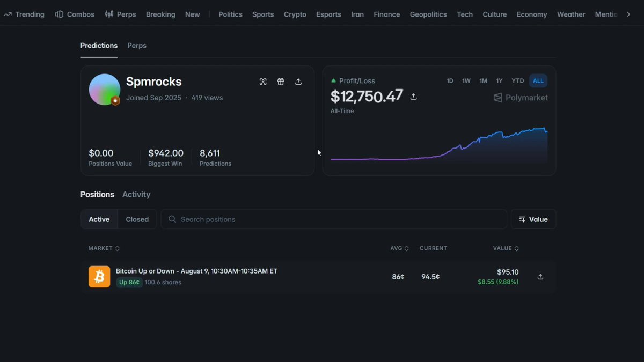Image resolution: width=644 pixels, height=362 pixels.
Task: Click the search magnifier icon
Action: 172,219
